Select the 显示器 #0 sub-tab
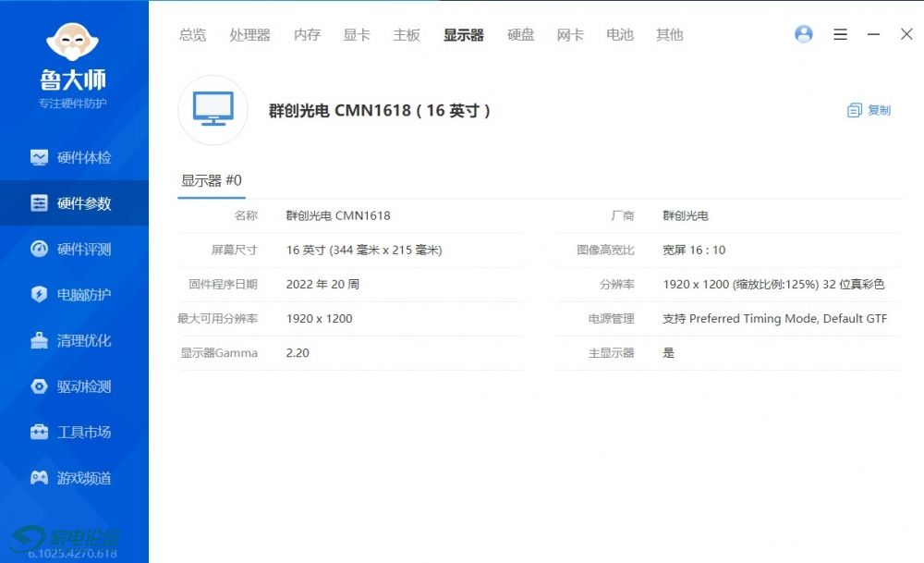 (211, 180)
